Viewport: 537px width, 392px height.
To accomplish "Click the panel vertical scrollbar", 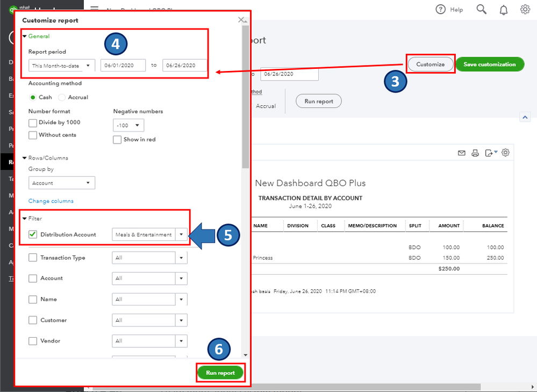I will tap(245, 96).
